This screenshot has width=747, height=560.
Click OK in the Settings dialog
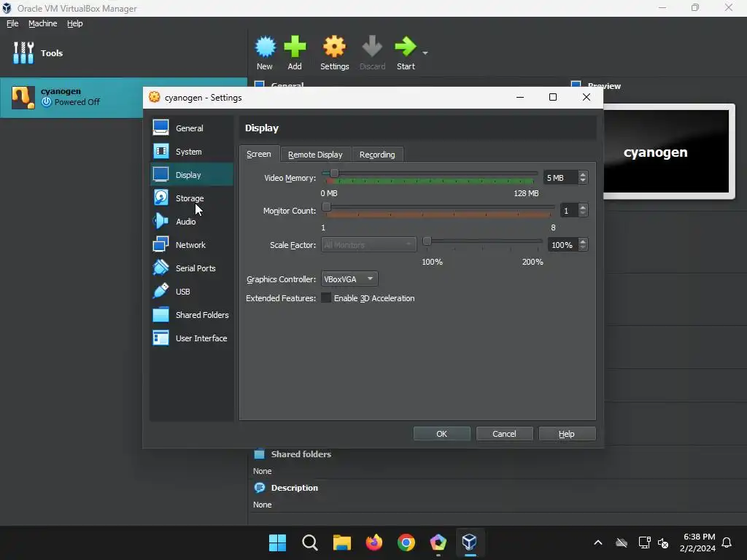[441, 434]
